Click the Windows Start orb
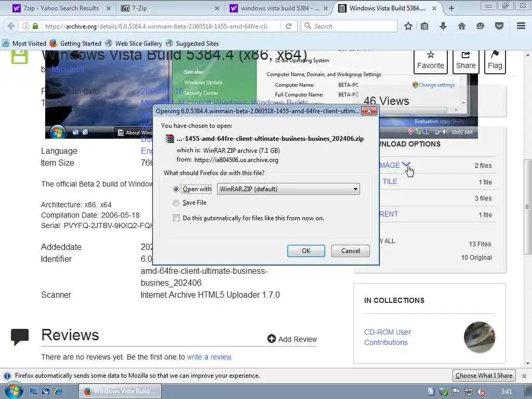Image resolution: width=532 pixels, height=399 pixels. pos(14,391)
